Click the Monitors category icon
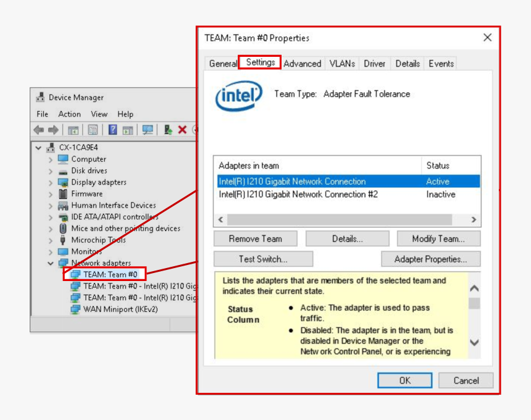Screen dimensions: 531x420 click(x=63, y=251)
